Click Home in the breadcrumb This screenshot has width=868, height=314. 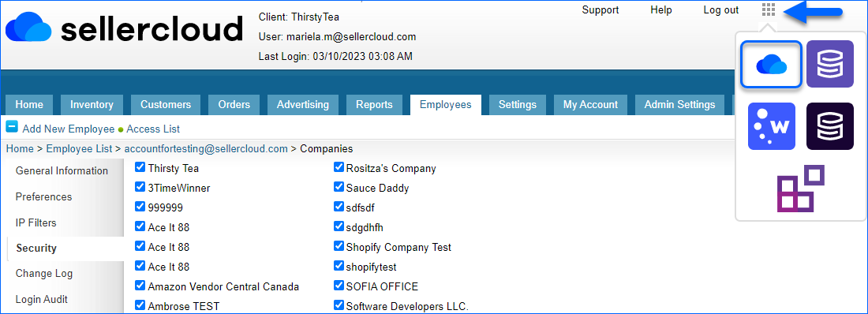[x=20, y=148]
